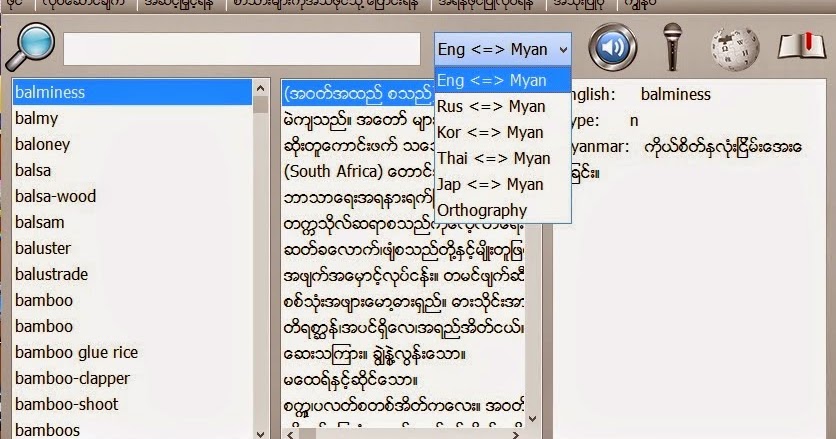
Task: Click the 'balminess' value beside English label
Action: 676,95
